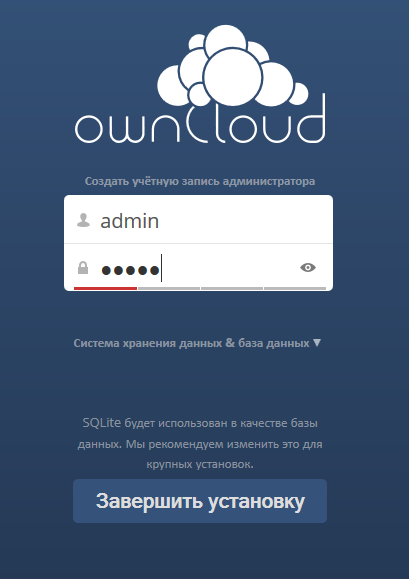Screen dimensions: 409x579
Task: Click the SQLite database notice text
Action: (200, 443)
